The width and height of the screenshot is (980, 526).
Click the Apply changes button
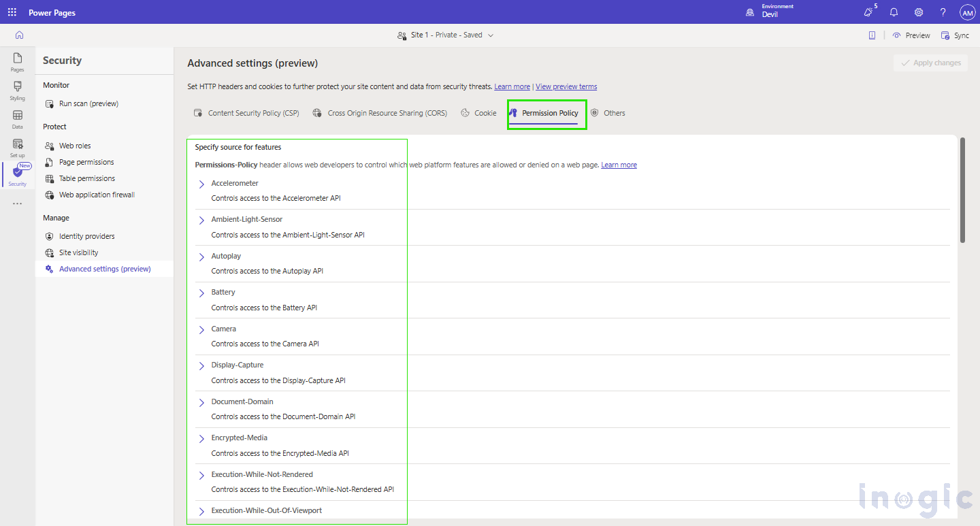[930, 63]
